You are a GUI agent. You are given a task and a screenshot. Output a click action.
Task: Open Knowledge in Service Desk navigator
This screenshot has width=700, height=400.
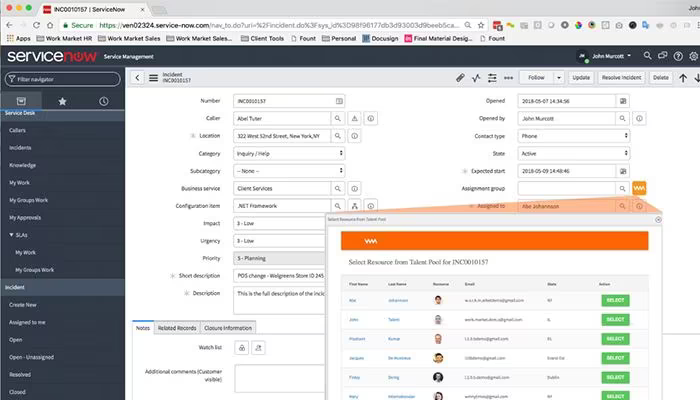pos(22,165)
